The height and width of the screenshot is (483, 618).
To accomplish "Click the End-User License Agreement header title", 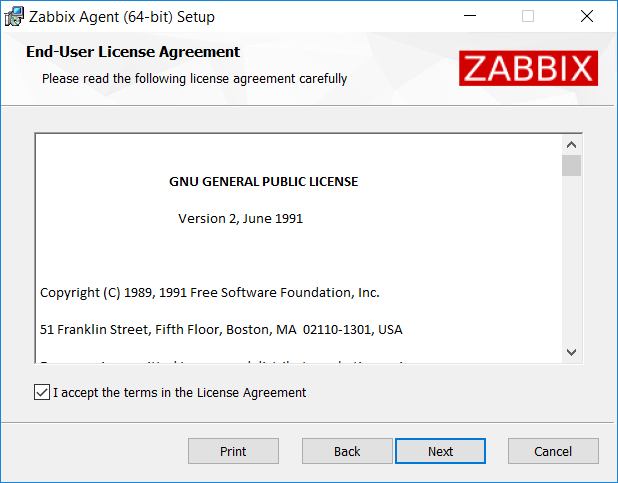I will [x=133, y=52].
